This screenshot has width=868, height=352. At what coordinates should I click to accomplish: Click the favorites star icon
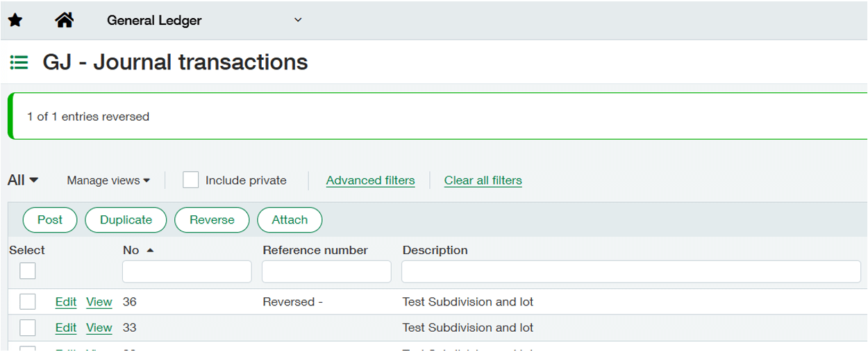point(15,21)
